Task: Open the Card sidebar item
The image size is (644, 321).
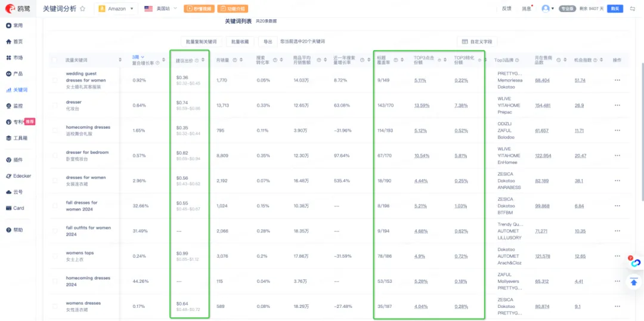Action: (x=15, y=208)
